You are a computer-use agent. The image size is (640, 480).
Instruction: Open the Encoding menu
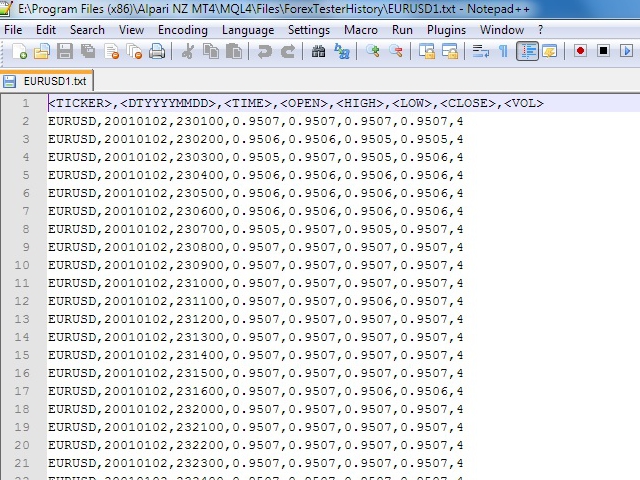pyautogui.click(x=182, y=30)
